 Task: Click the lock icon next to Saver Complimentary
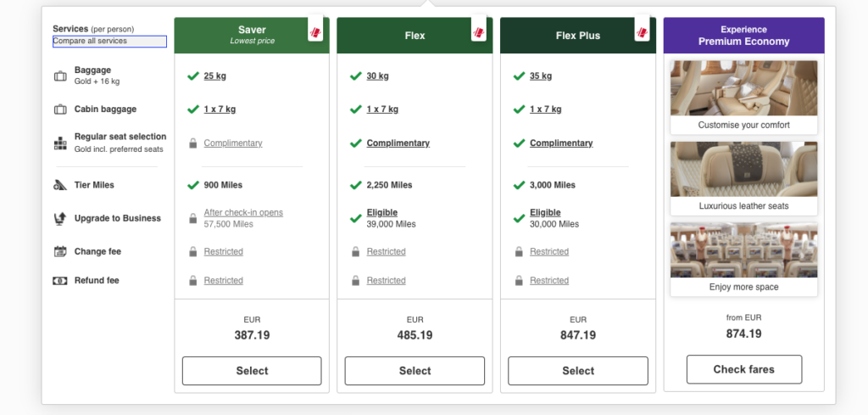(x=192, y=143)
